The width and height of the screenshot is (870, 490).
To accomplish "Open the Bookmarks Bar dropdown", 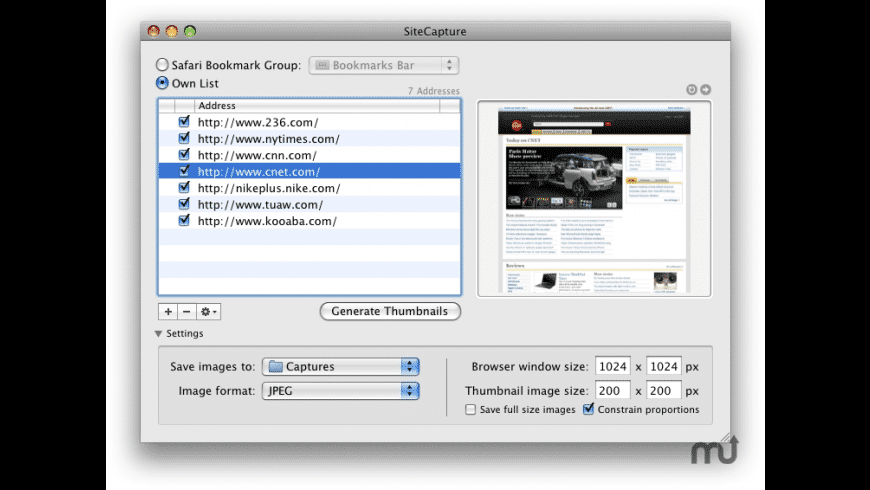I will click(383, 66).
